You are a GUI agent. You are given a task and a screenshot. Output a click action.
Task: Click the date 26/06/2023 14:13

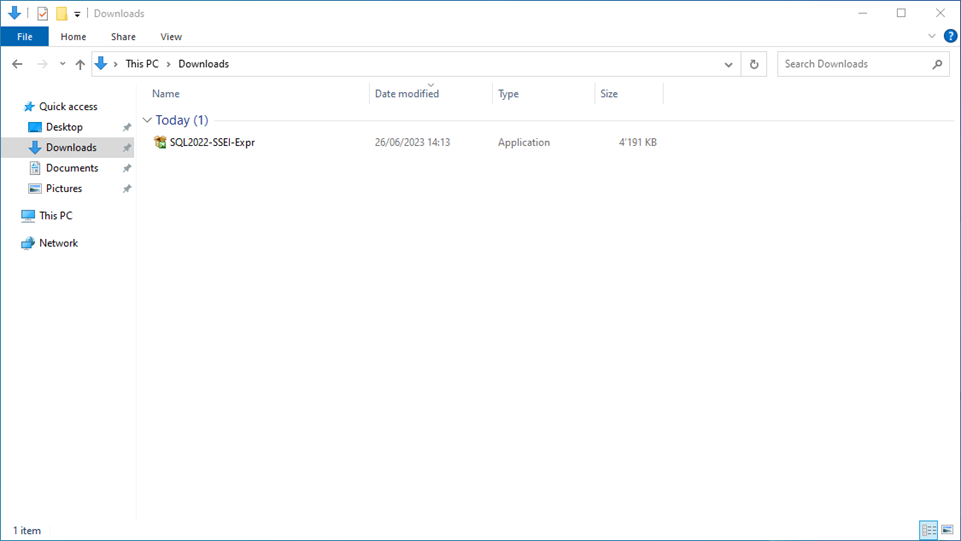point(412,142)
